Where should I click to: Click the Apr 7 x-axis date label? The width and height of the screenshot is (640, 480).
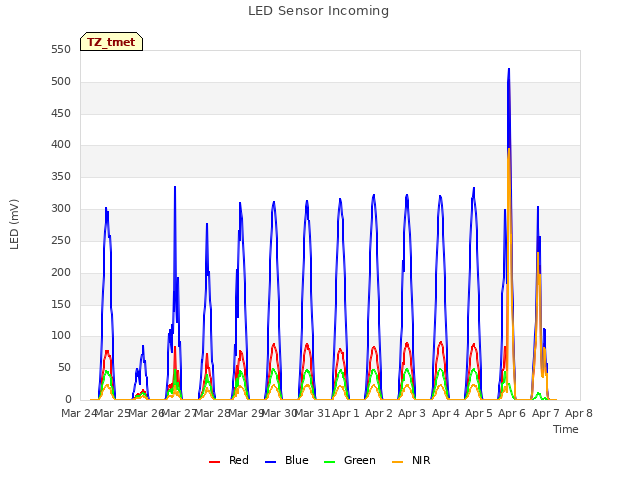click(x=546, y=413)
